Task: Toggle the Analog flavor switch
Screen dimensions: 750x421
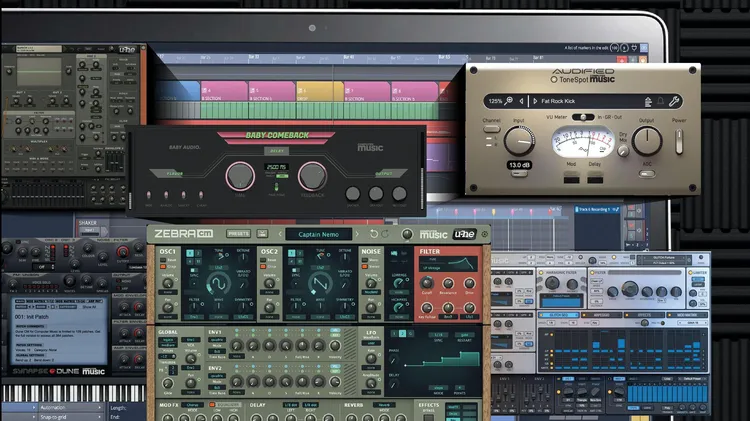Action: click(x=166, y=195)
